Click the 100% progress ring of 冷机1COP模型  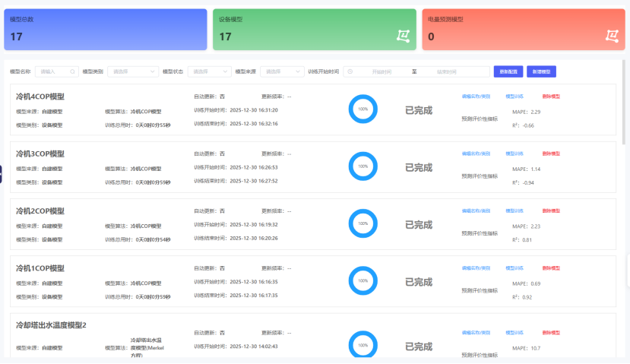coord(362,281)
